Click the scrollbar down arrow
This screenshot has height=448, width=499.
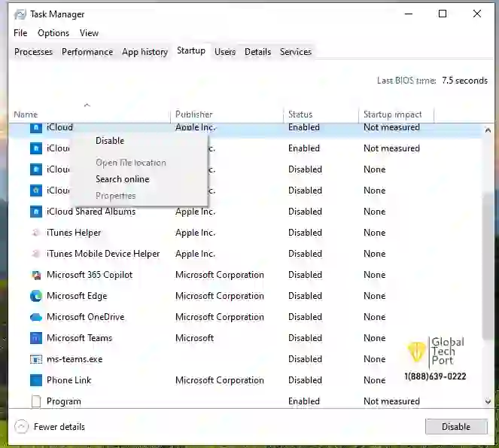[x=488, y=401]
